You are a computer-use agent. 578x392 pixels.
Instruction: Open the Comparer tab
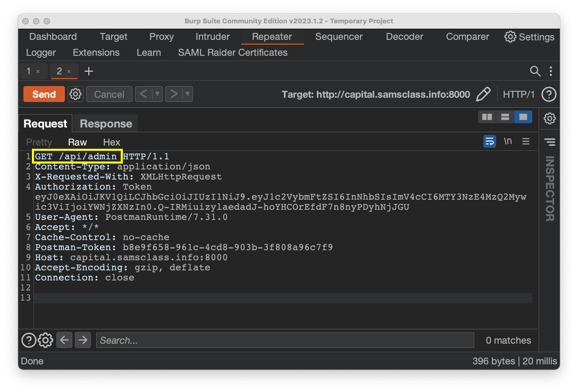point(467,37)
